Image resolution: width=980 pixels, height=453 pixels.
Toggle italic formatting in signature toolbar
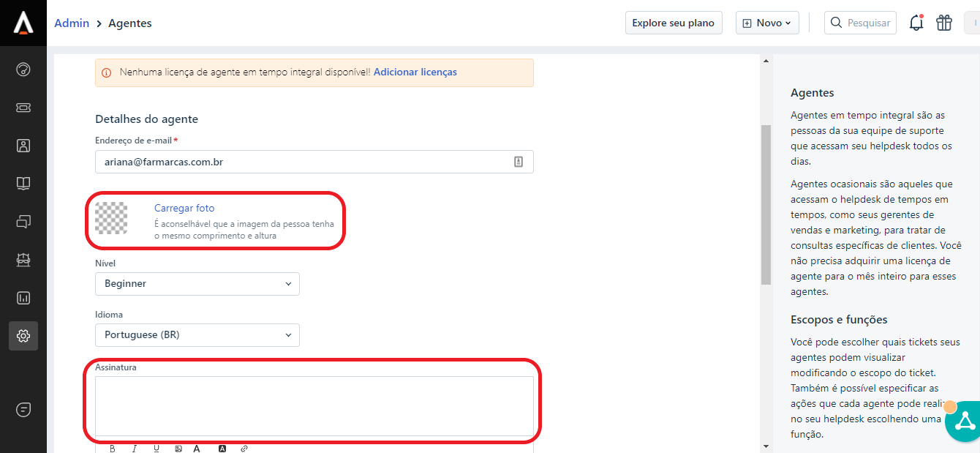coord(135,448)
